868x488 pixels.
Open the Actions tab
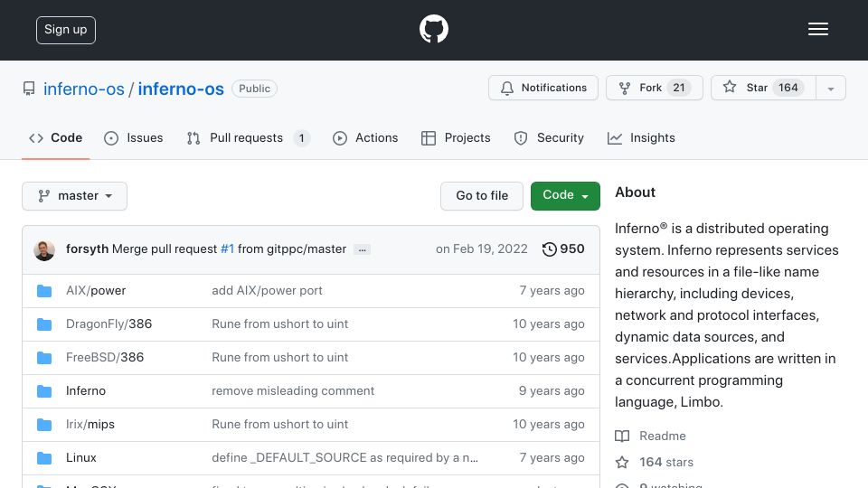click(x=365, y=137)
